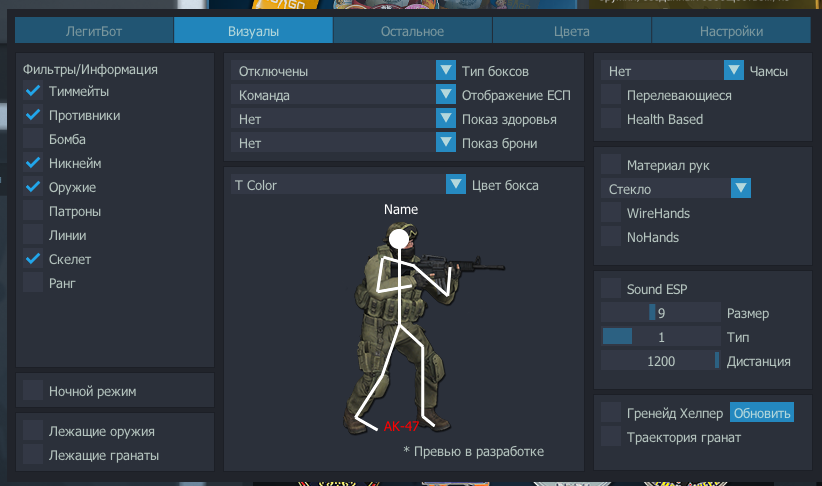Turn on the WireHands checkbox

point(611,212)
